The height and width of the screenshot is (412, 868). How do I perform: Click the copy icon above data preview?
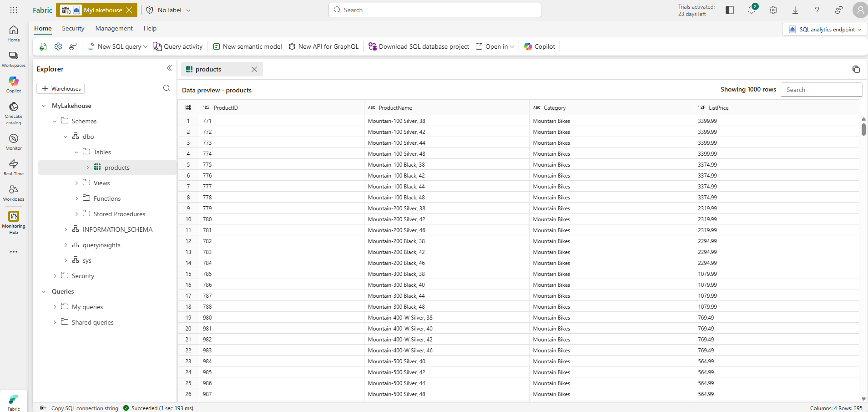(x=856, y=69)
